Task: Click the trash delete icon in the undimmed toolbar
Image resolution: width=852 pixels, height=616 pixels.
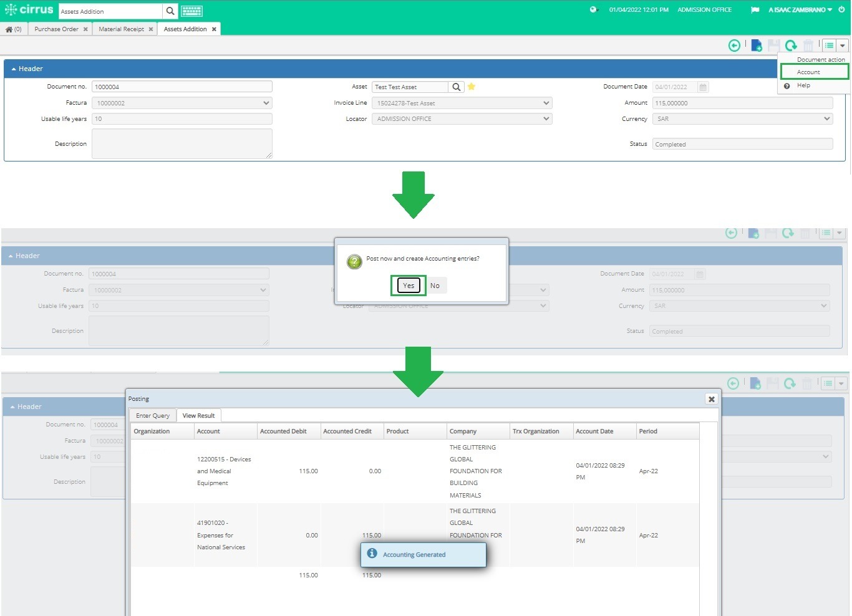Action: point(808,46)
